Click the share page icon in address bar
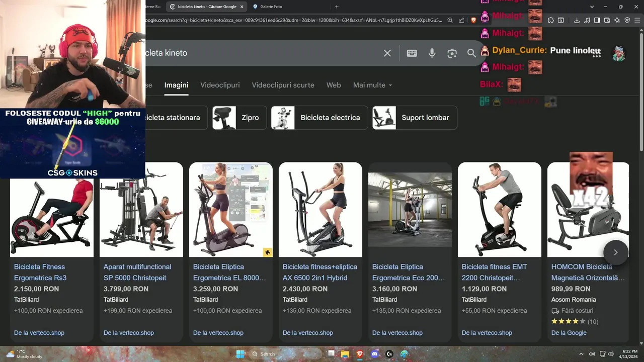This screenshot has width=644, height=362. pyautogui.click(x=461, y=20)
